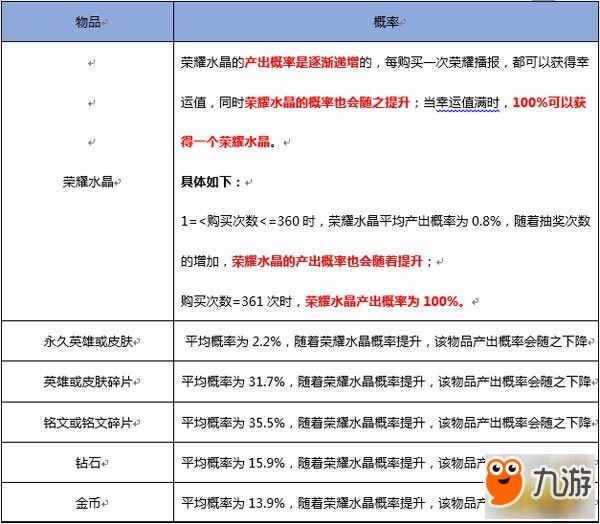Click red text 荣耀水晶的概率也会随之提升
This screenshot has width=600, height=524.
click(x=327, y=102)
